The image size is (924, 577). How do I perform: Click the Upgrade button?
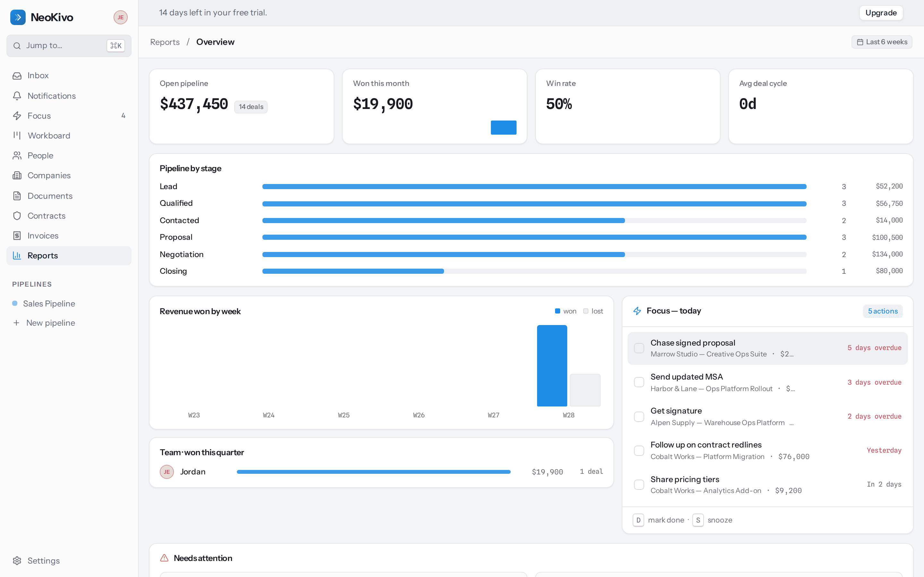click(x=881, y=13)
